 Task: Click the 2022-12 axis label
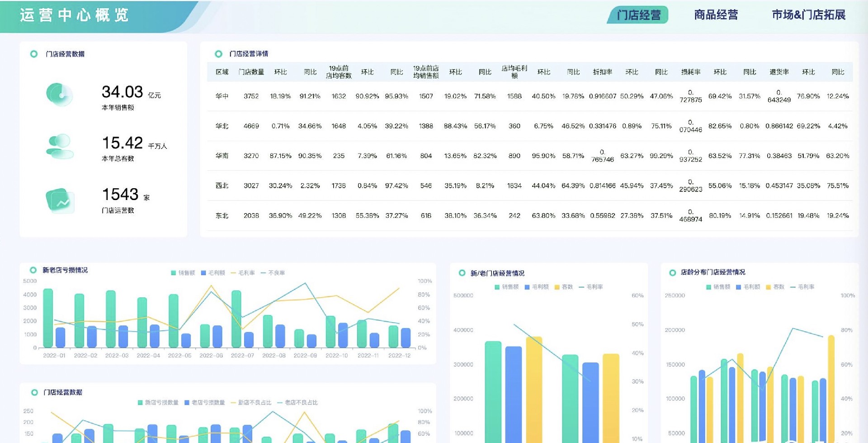click(399, 356)
